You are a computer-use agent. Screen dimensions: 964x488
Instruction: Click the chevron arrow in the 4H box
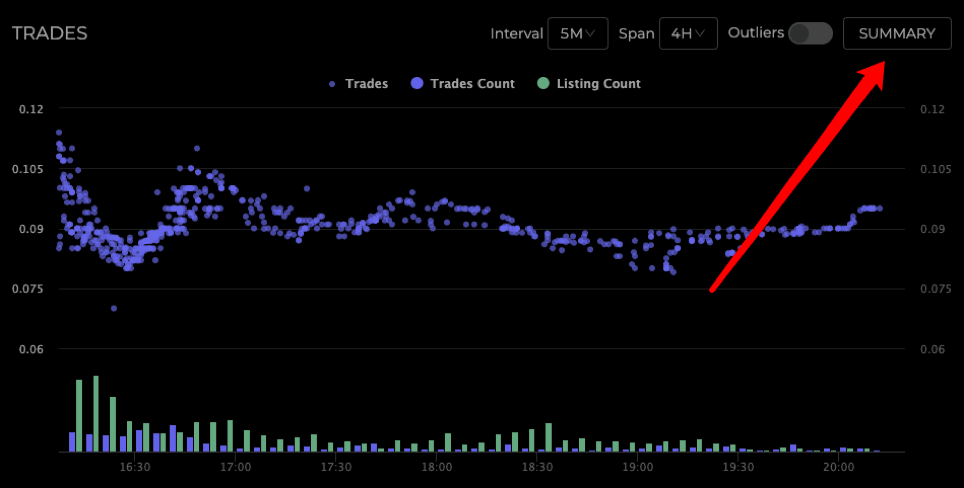701,33
